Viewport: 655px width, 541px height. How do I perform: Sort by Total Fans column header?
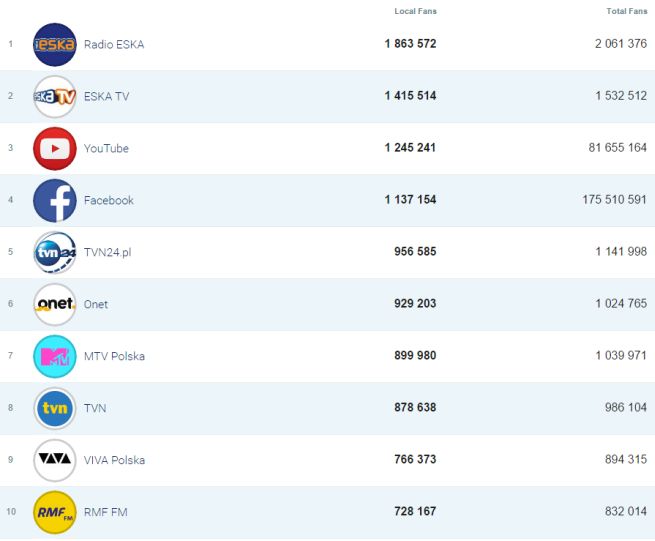pyautogui.click(x=626, y=11)
